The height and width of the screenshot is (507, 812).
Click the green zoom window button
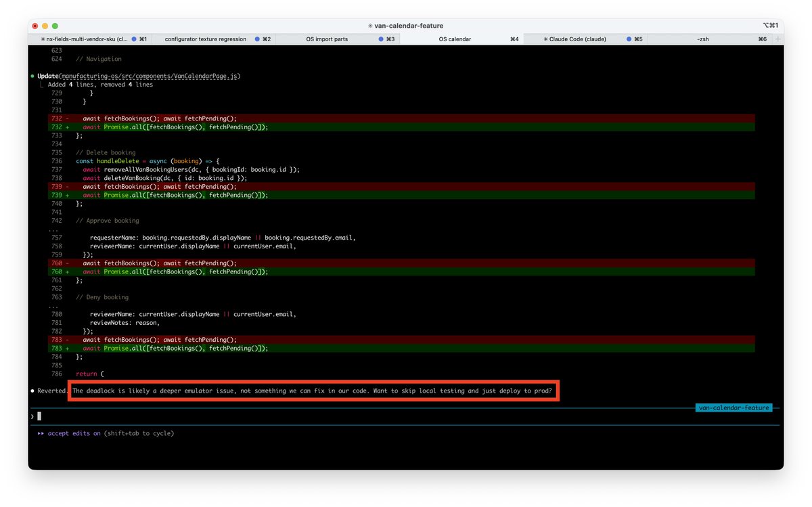coord(55,26)
